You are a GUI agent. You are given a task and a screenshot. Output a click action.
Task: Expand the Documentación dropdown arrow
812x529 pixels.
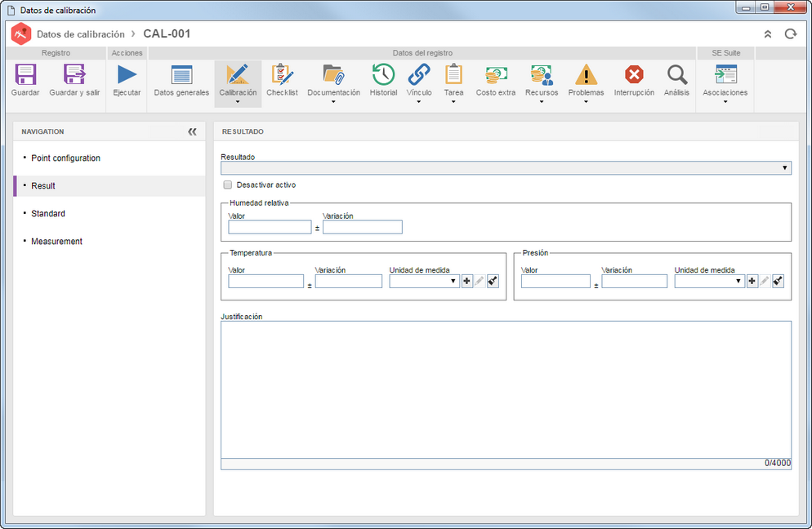[333, 102]
